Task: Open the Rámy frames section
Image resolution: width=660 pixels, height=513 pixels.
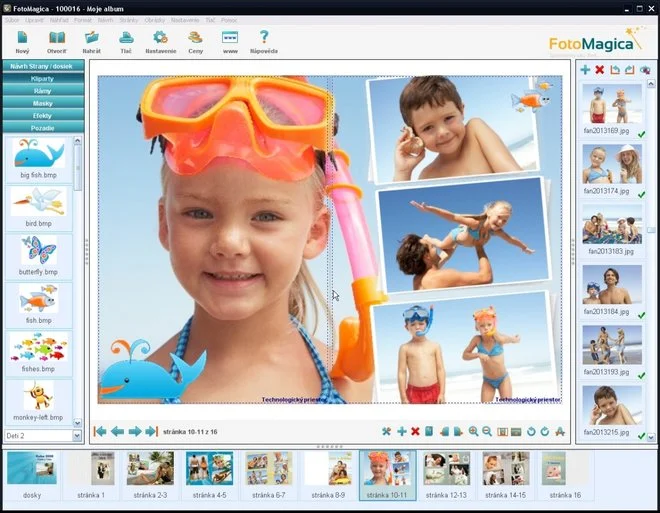Action: 42,91
